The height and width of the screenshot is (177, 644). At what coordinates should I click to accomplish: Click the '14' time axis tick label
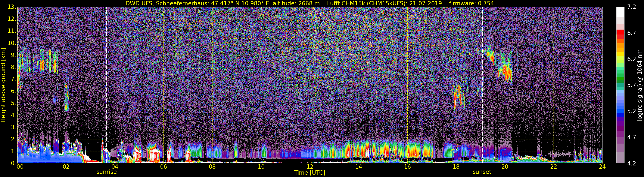(358, 167)
